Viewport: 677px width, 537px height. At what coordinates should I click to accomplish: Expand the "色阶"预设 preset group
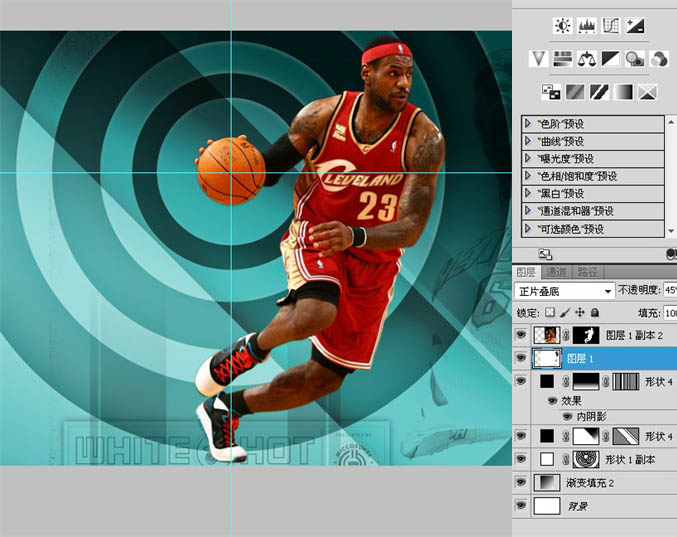(528, 124)
